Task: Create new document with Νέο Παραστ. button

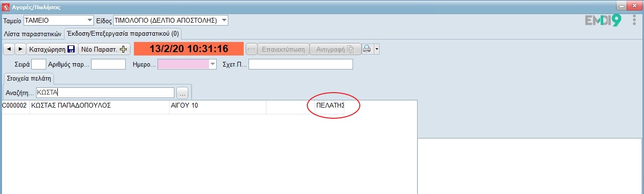Action: [x=105, y=49]
